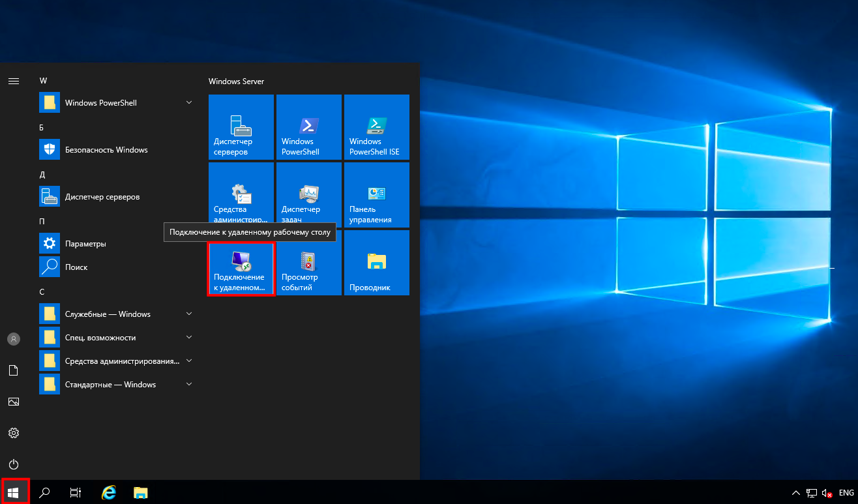The height and width of the screenshot is (504, 858).
Task: Open Безопасность Windows from app list
Action: coord(117,150)
